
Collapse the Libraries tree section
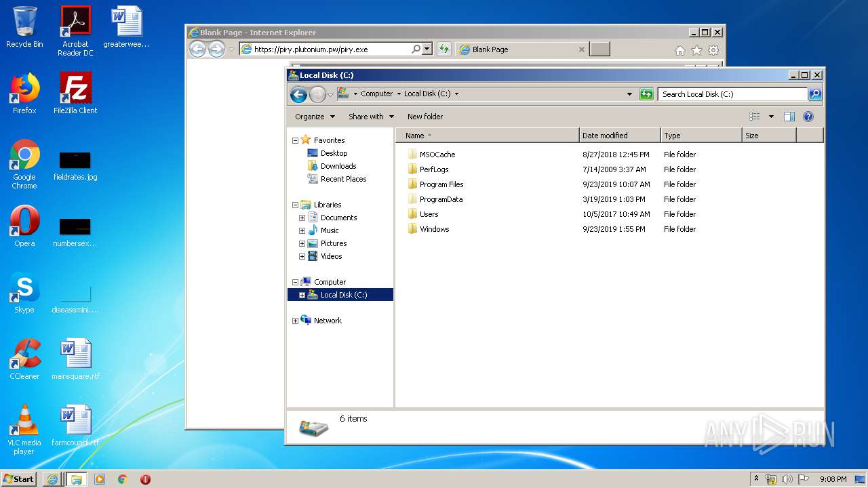tap(295, 205)
